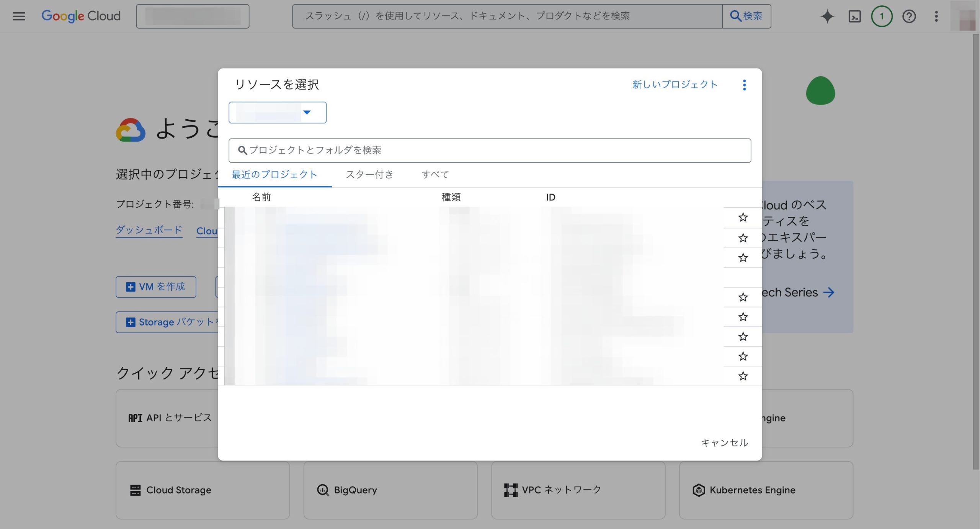
Task: Click the search magnifier 検索 button
Action: coord(746,16)
